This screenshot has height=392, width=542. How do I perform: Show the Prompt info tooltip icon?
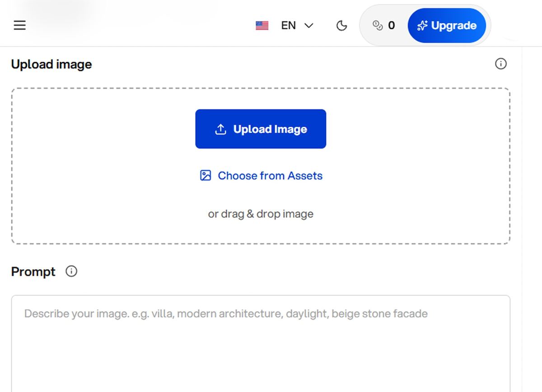(x=71, y=272)
